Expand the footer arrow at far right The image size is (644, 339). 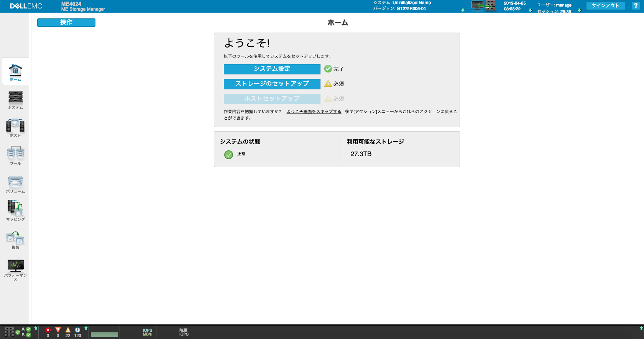tap(641, 328)
